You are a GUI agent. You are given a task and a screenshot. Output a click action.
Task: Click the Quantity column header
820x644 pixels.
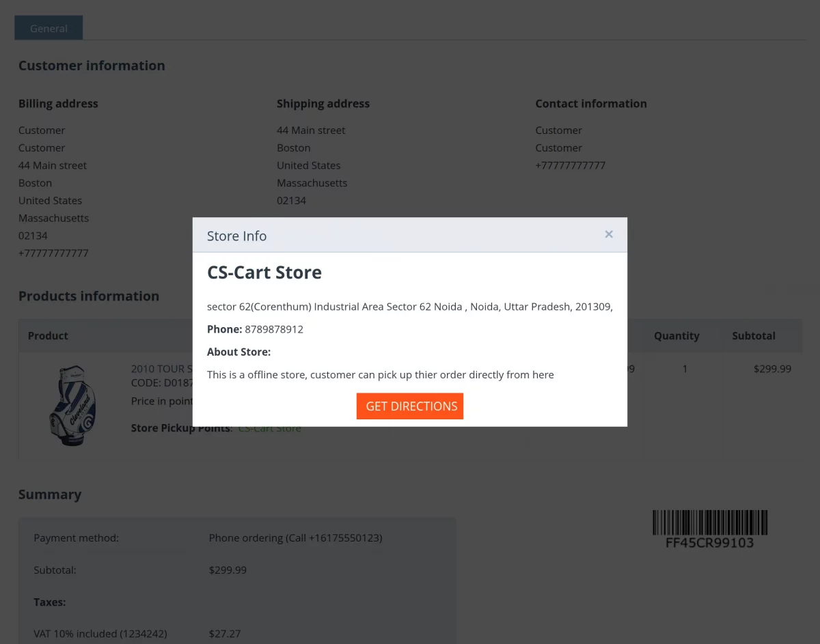(x=676, y=336)
